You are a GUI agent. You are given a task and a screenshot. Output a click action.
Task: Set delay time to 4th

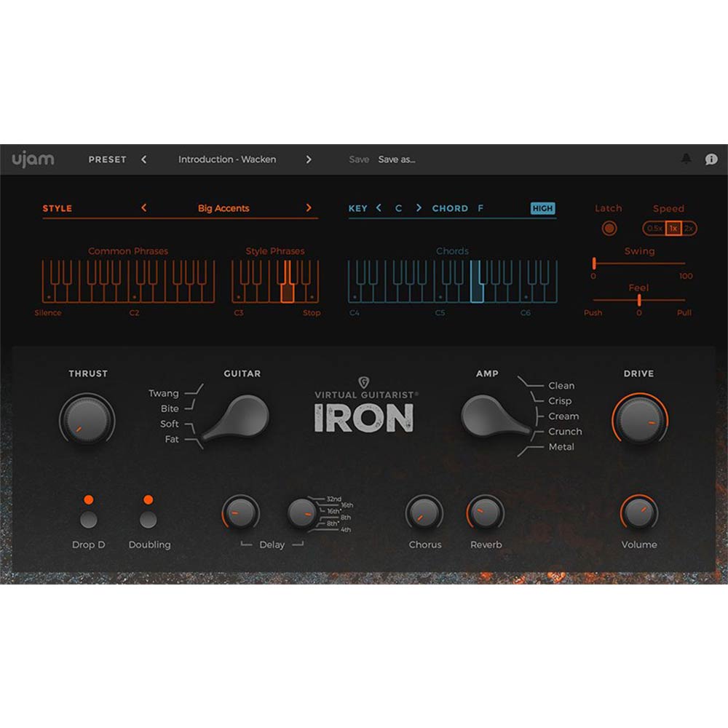tap(345, 530)
